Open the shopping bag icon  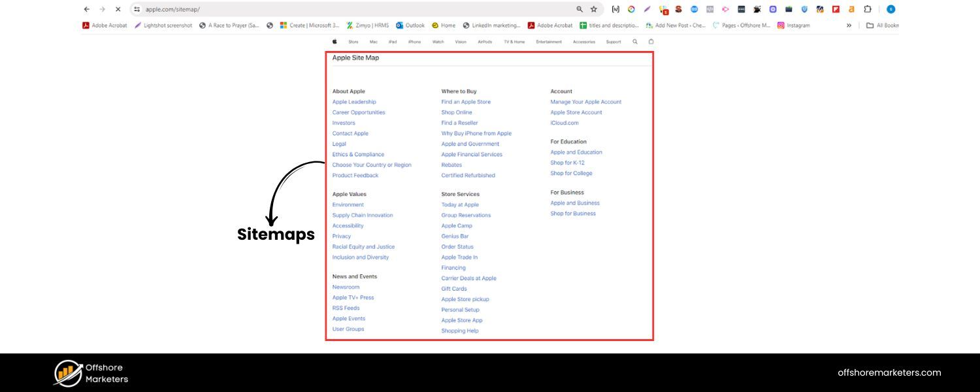651,41
